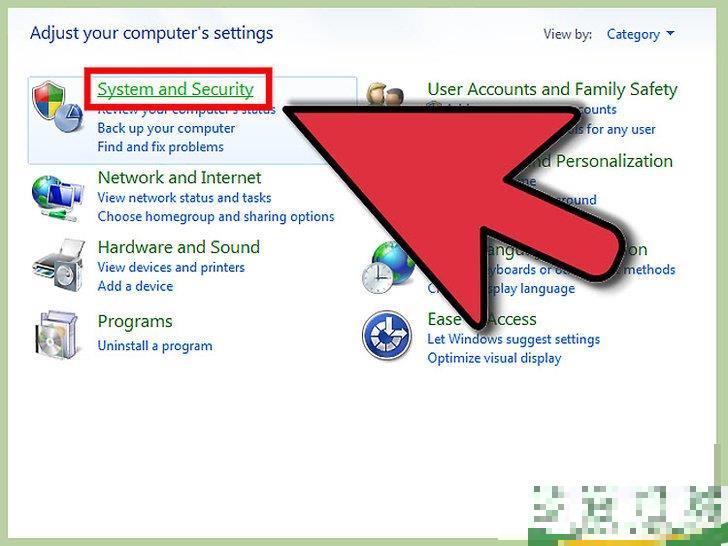Select View network status and tasks

coord(184,198)
